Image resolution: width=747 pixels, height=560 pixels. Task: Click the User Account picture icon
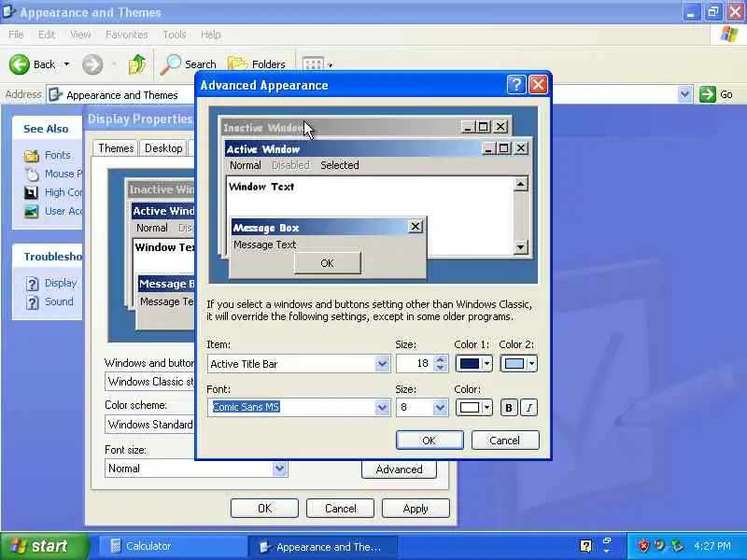tap(31, 212)
